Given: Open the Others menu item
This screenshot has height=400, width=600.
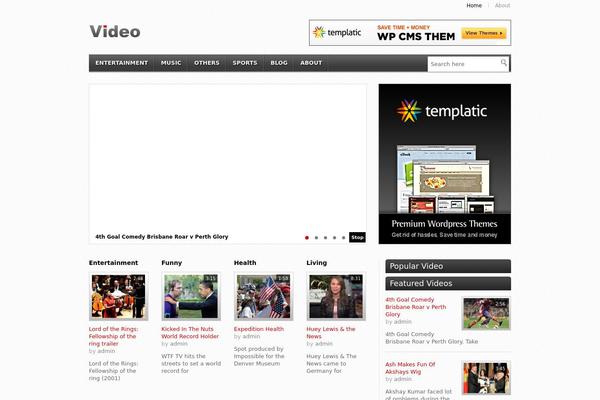Looking at the screenshot, I should (x=207, y=63).
